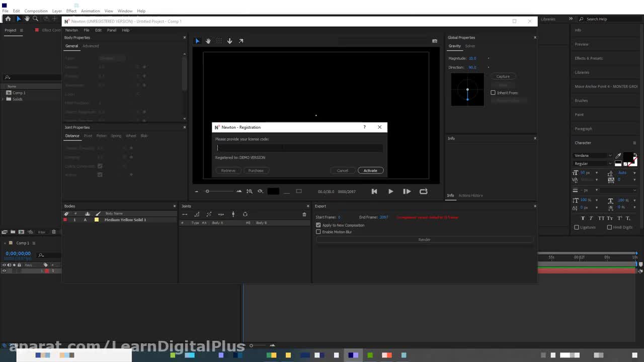Enable Motion Blur checkbox
Viewport: 644px width, 362px height.
click(318, 232)
